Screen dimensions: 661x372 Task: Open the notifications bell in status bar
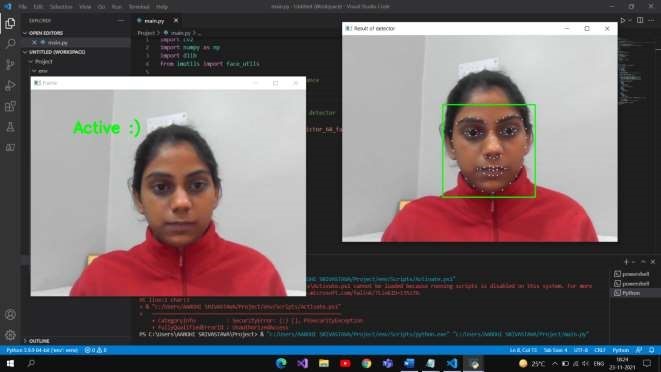652,350
